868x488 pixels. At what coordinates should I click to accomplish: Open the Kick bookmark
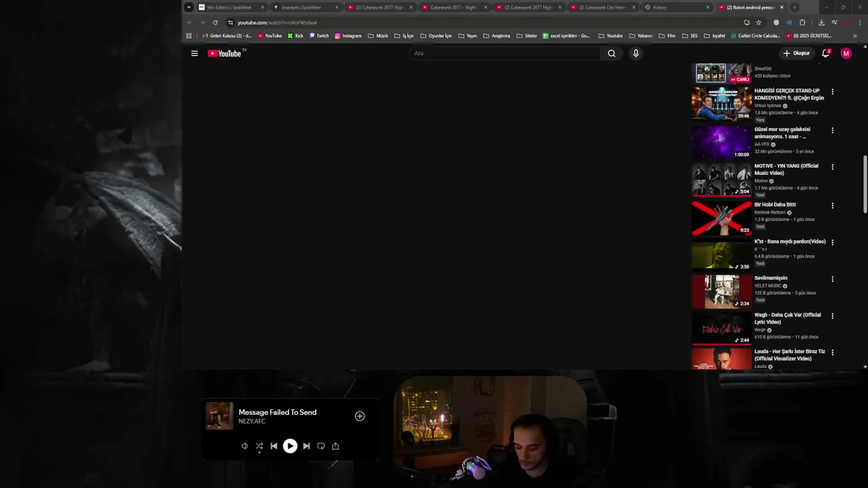click(295, 36)
